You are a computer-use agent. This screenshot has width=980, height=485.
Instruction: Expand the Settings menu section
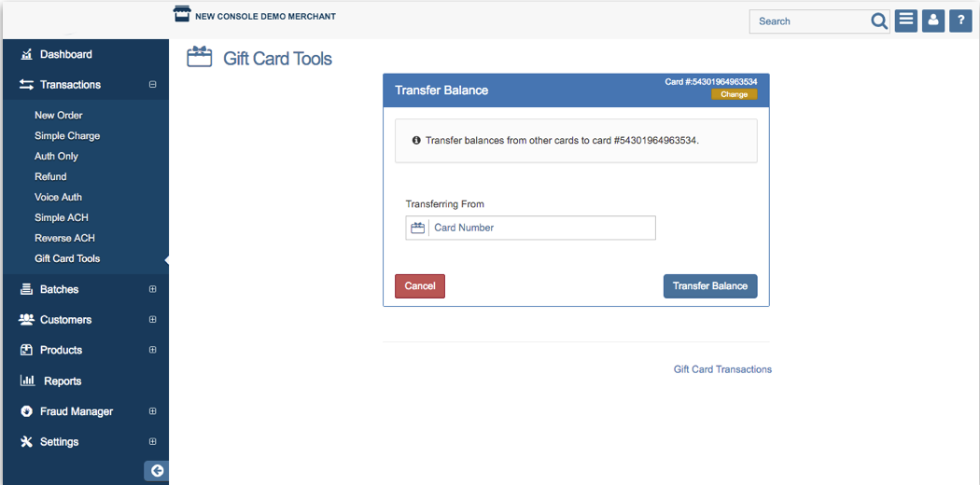pos(153,442)
